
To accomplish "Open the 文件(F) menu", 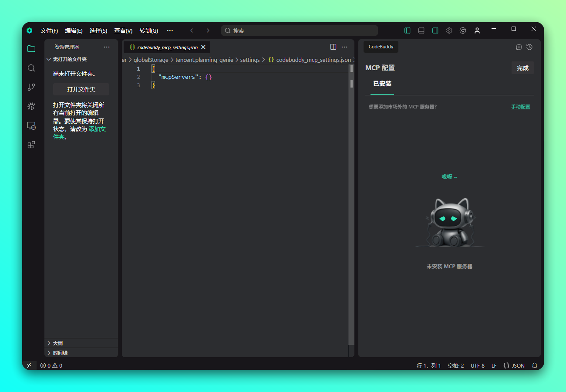I will tap(49, 30).
